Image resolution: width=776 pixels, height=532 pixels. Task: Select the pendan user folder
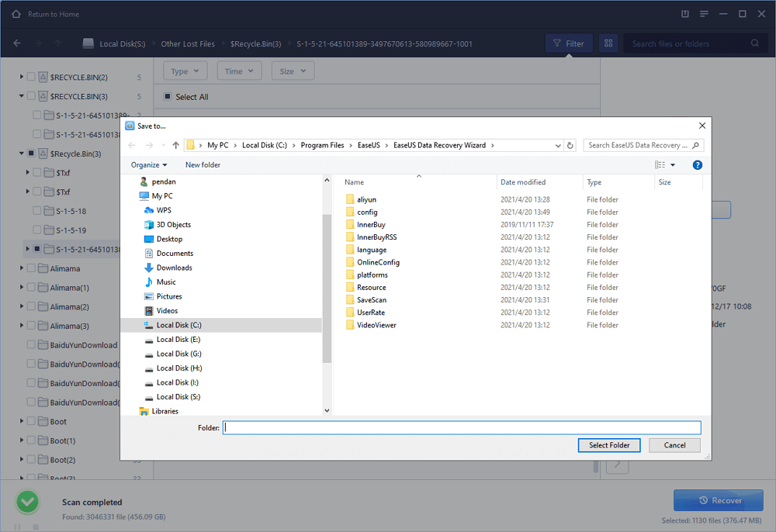[x=163, y=181]
